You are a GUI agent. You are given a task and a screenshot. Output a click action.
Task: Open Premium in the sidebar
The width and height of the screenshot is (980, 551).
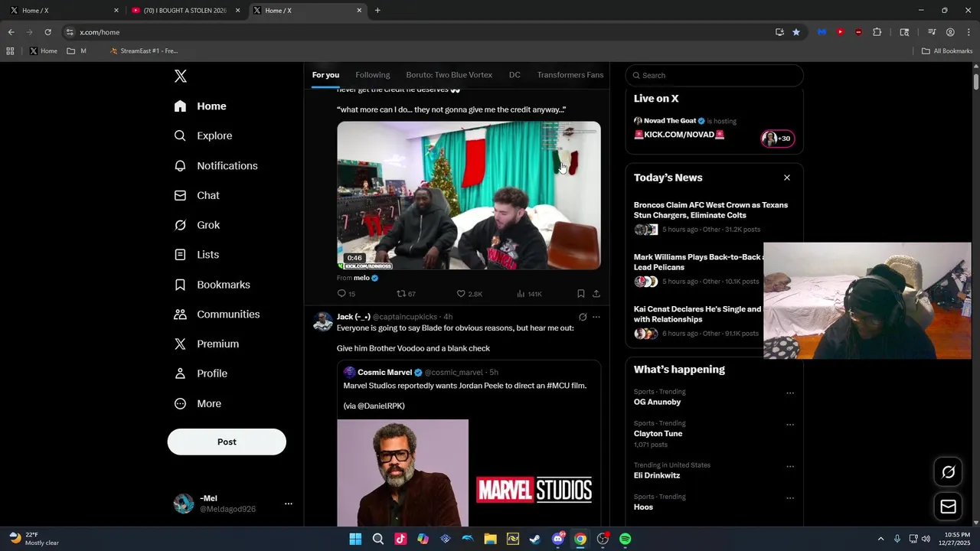[x=207, y=344]
